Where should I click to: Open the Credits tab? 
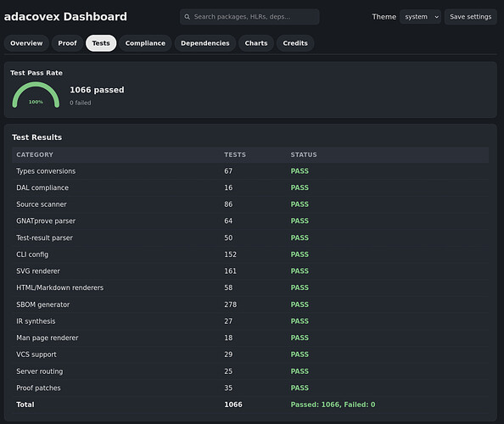tap(295, 43)
